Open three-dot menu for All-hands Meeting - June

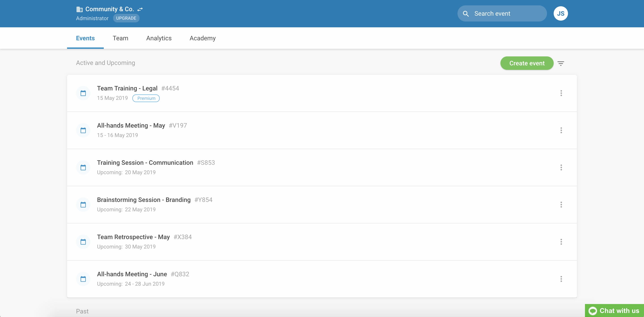pyautogui.click(x=561, y=279)
